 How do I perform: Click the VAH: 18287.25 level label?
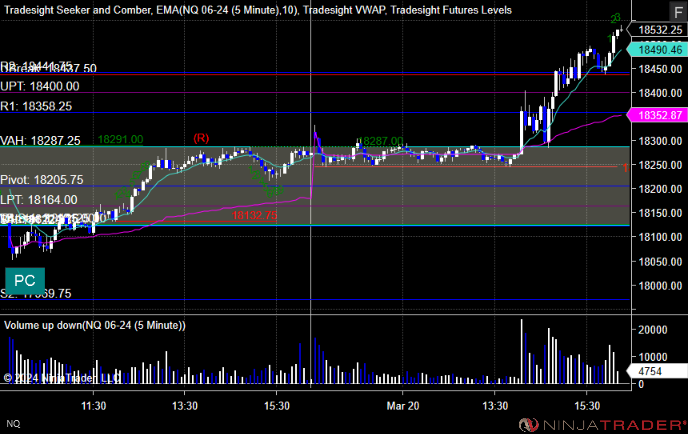click(x=40, y=141)
